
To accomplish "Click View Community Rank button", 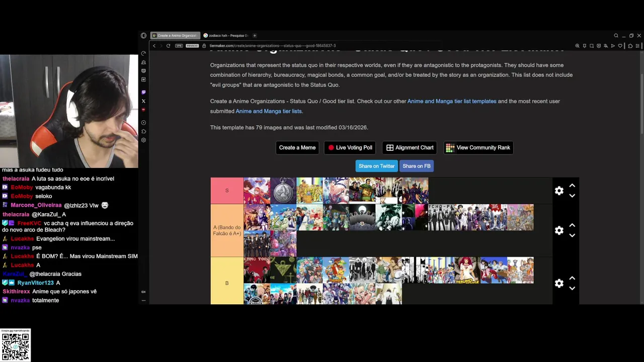I will click(478, 148).
